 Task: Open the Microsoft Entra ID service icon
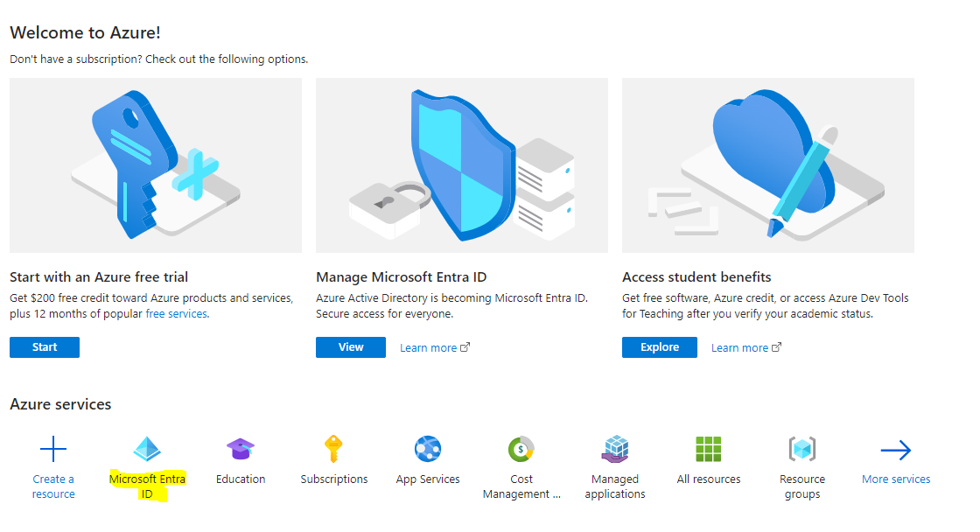tap(147, 450)
